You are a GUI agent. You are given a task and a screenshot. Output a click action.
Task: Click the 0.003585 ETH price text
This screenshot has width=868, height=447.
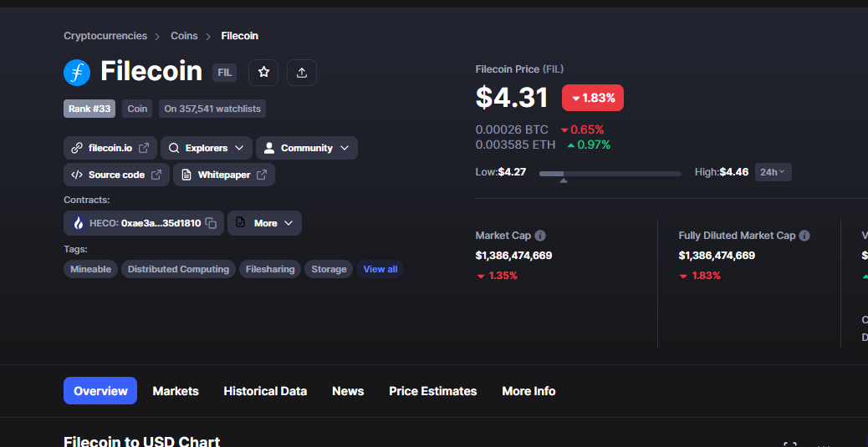[515, 145]
